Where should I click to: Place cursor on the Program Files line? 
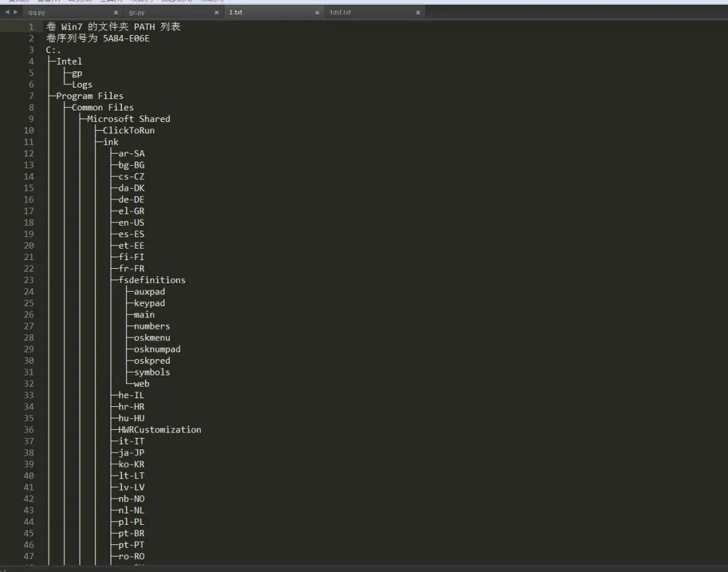88,96
